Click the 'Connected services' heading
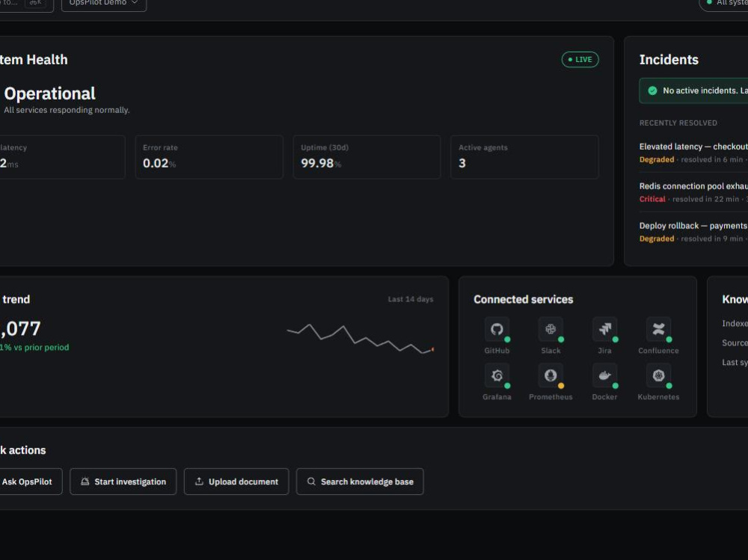748x560 pixels. (524, 299)
